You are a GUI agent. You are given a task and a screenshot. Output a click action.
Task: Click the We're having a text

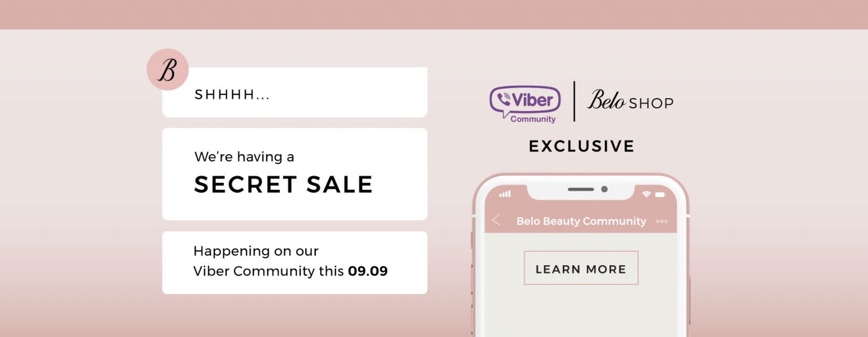[x=244, y=156]
